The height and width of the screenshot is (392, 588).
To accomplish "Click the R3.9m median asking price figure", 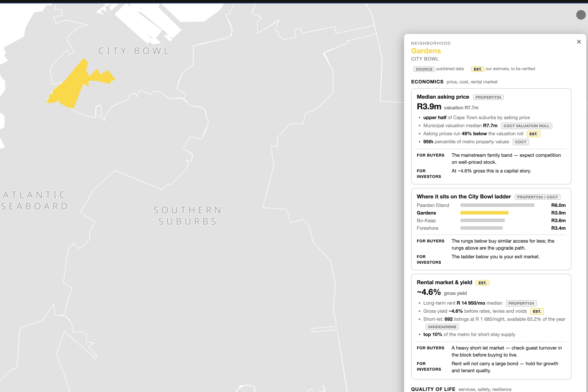I will tap(429, 106).
